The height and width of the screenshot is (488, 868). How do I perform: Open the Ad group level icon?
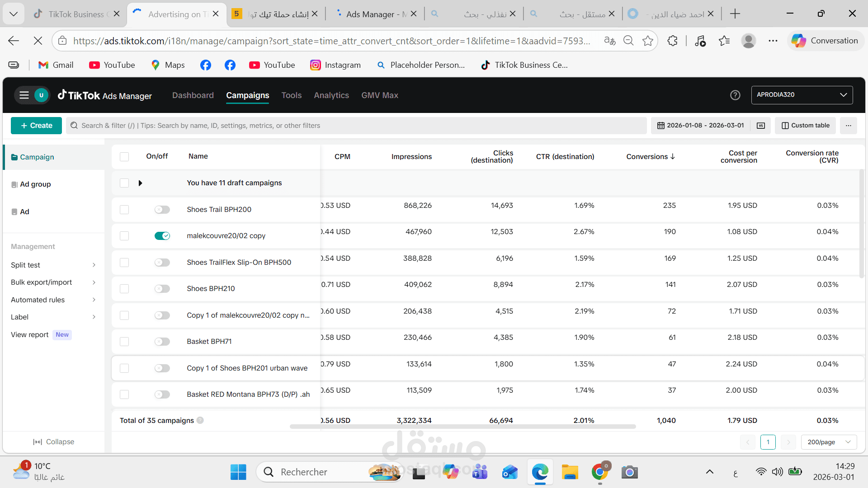point(14,184)
